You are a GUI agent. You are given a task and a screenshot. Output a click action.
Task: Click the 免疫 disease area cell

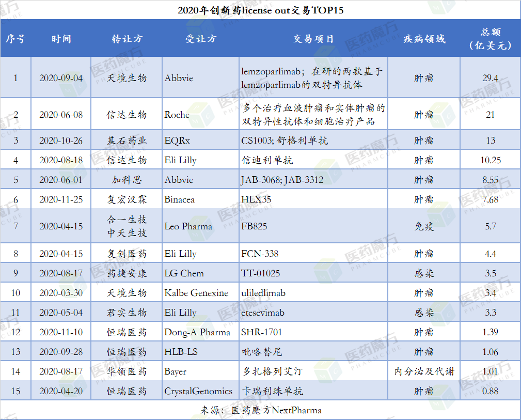[423, 226]
